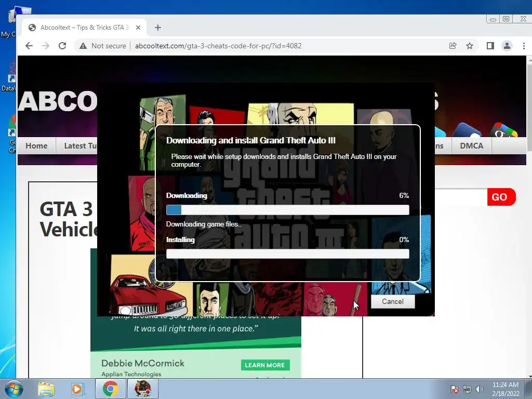Click the LEARN MORE ad button

265,365
